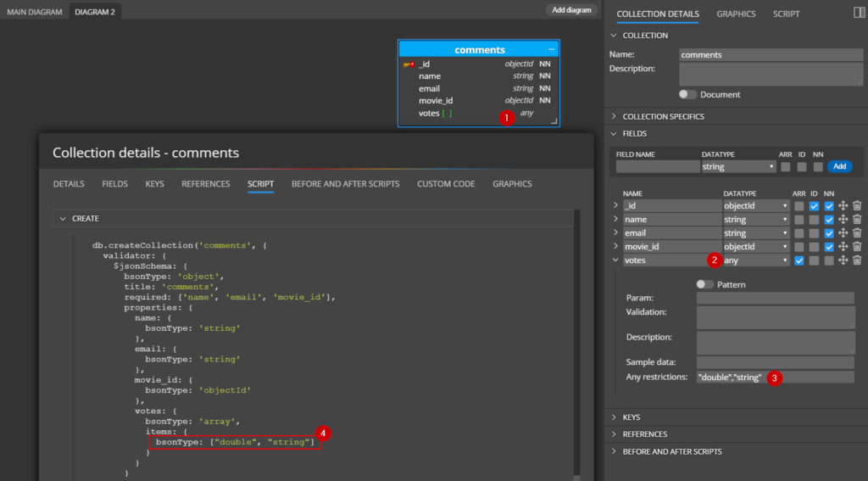Uncheck the NN checkbox for name

tap(829, 220)
